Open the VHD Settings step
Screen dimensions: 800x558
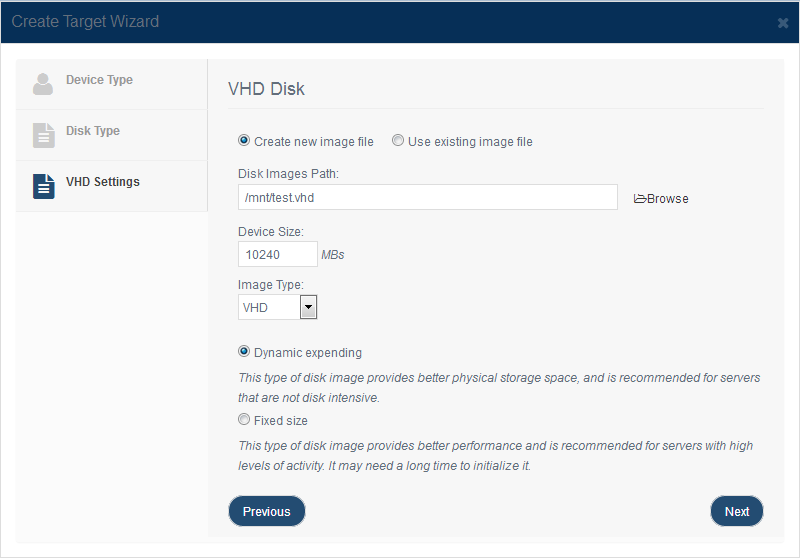(112, 186)
